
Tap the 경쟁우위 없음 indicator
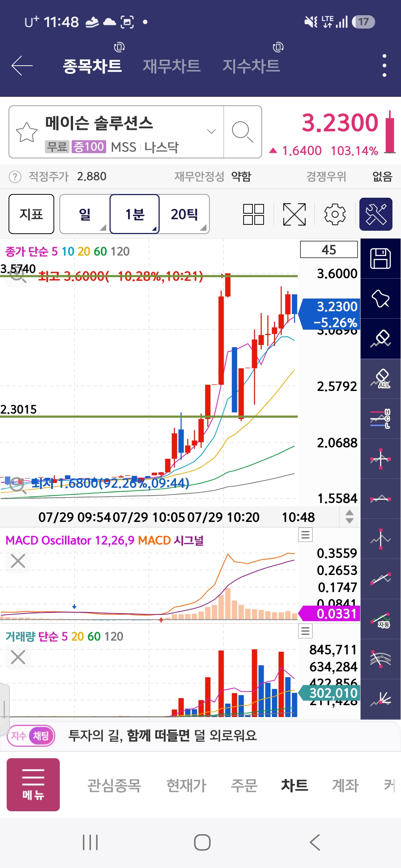pyautogui.click(x=349, y=177)
